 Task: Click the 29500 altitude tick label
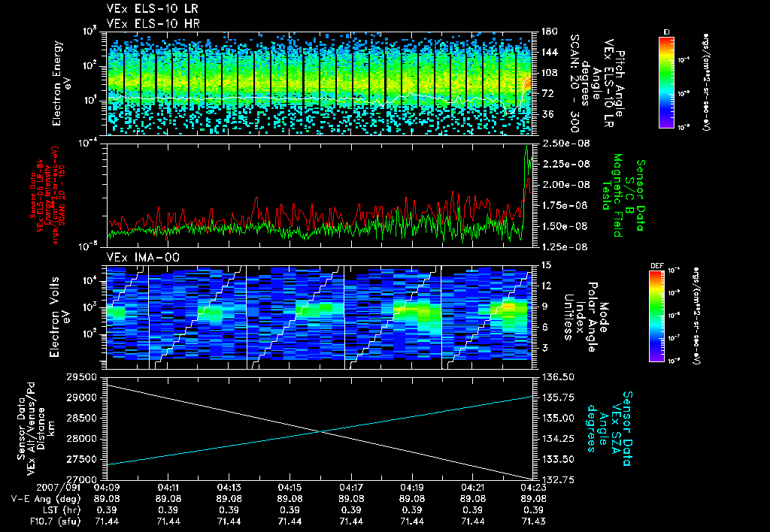tap(81, 377)
